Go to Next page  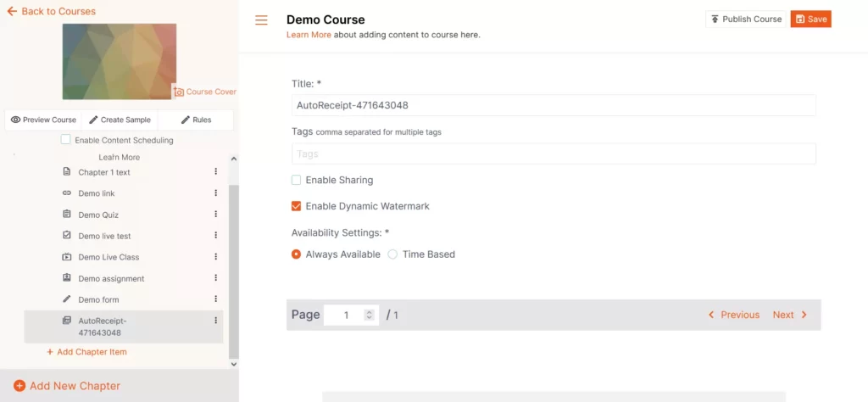[x=789, y=315]
